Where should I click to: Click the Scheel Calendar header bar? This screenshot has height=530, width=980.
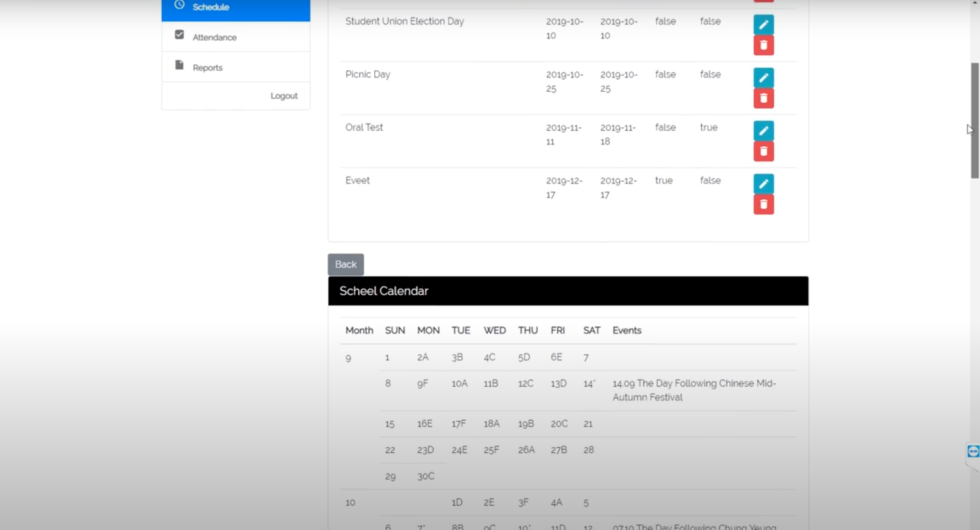click(x=568, y=291)
